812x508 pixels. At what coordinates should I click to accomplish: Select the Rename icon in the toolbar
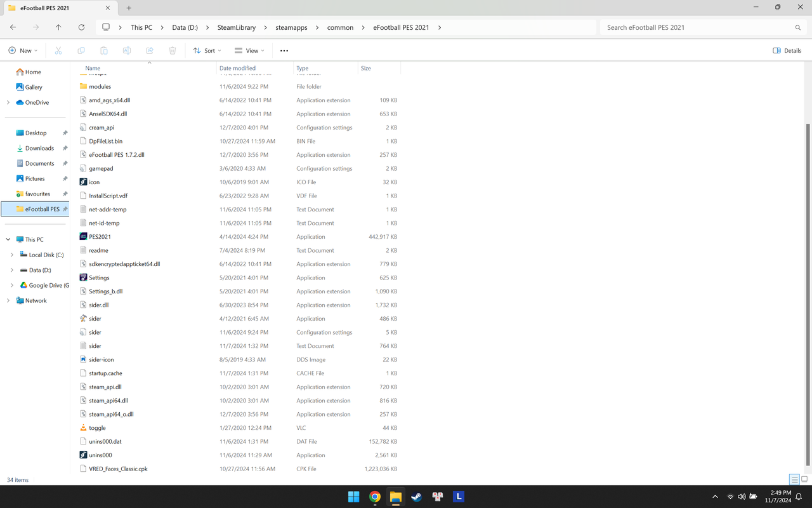click(127, 50)
